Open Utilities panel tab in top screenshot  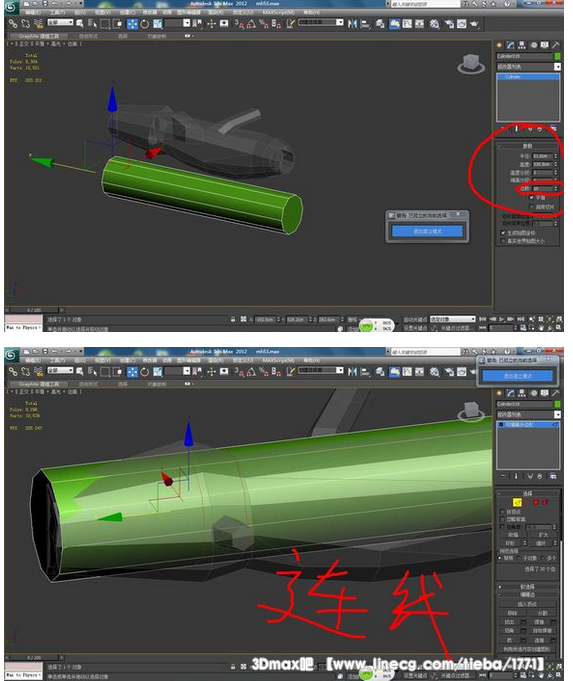(556, 45)
